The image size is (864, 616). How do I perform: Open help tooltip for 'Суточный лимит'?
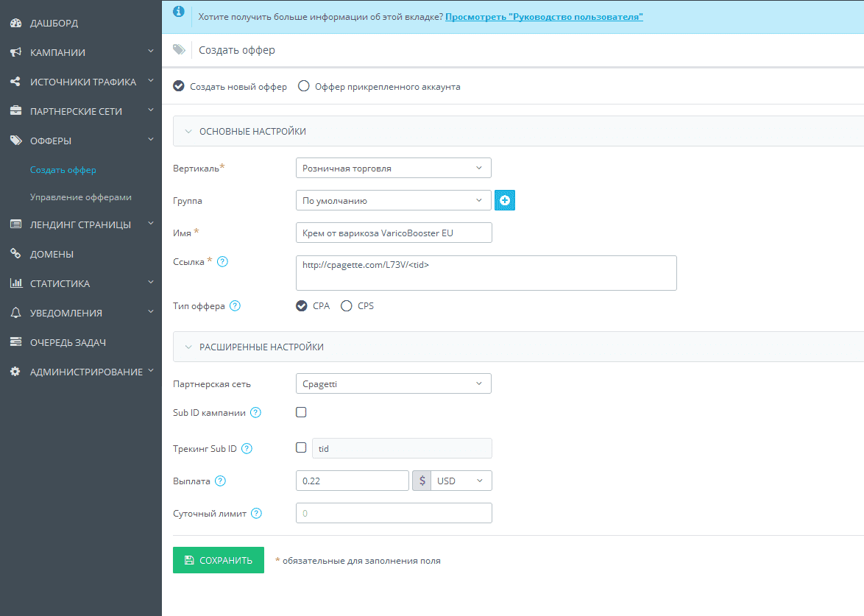point(256,514)
